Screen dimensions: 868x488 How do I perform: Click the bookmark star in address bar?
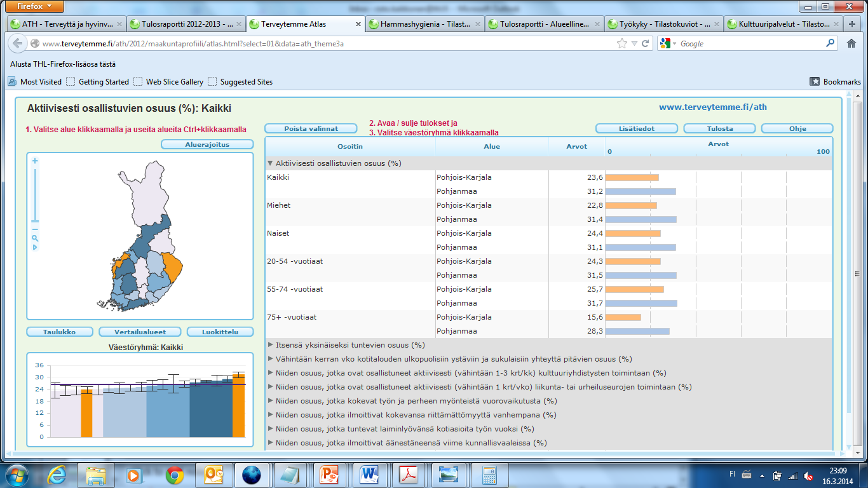pyautogui.click(x=622, y=44)
